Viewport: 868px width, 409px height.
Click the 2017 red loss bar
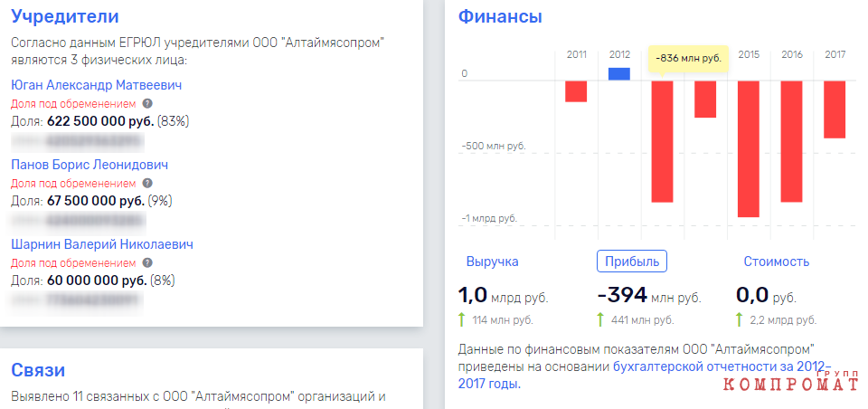point(835,109)
